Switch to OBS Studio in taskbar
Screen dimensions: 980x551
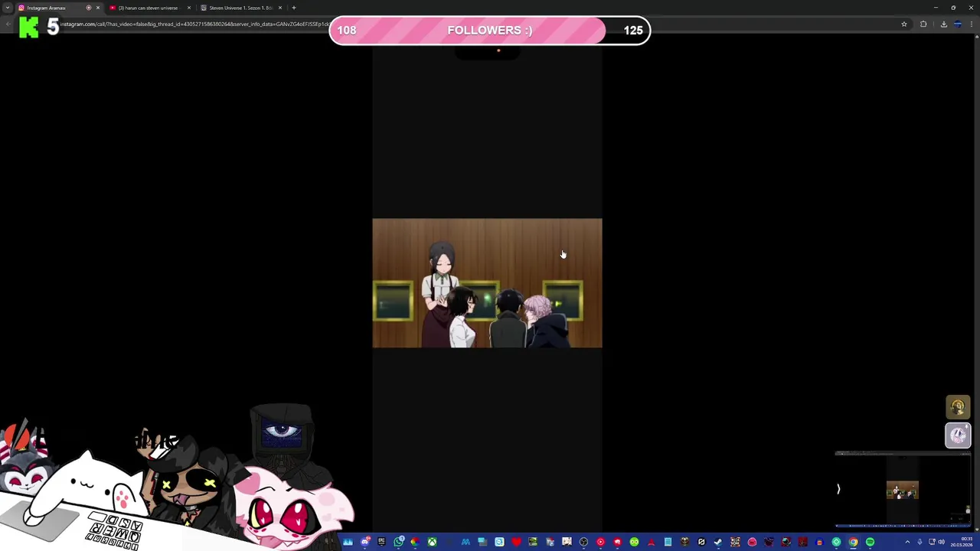pyautogui.click(x=583, y=542)
